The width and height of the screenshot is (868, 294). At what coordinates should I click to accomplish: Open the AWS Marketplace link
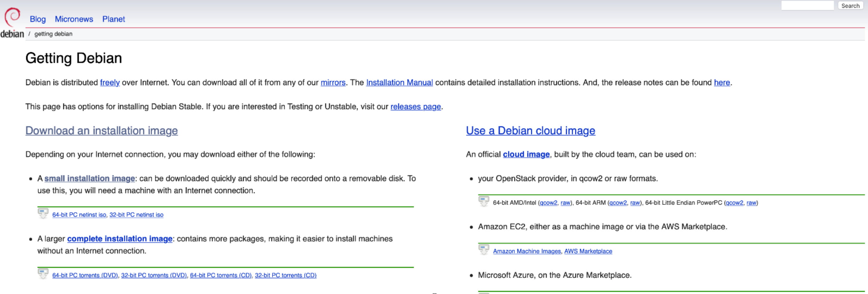click(588, 251)
